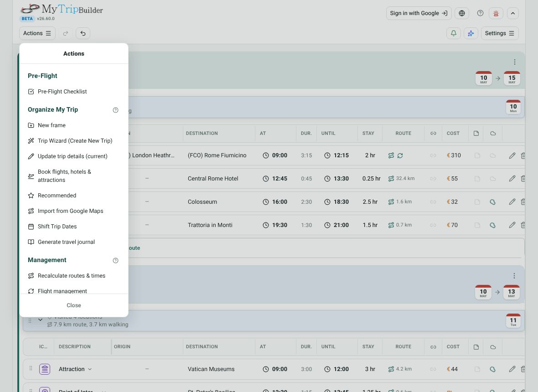Open the Rome frame three-dot menu

(514, 276)
